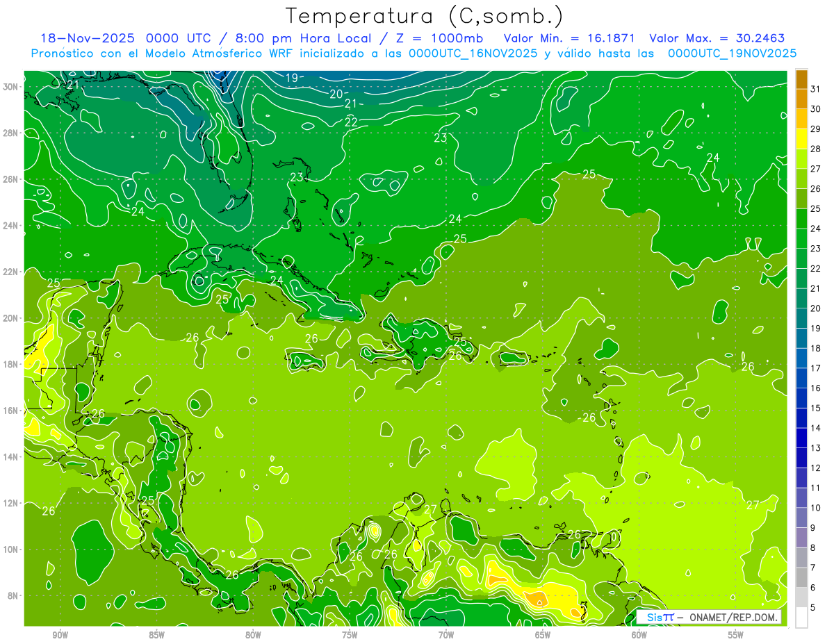Click the 16N latitude axis label
The height and width of the screenshot is (644, 834).
pos(10,411)
